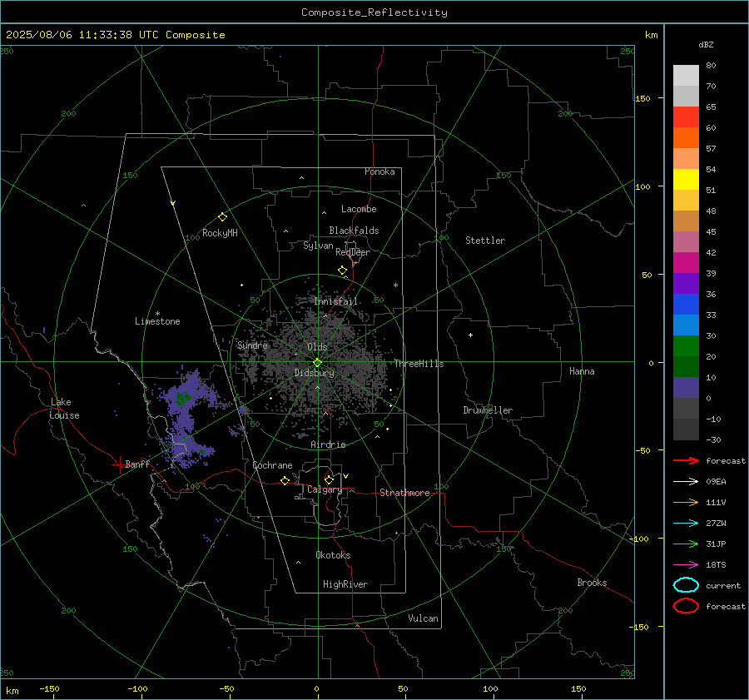Click the magenta 18TS arrow icon
This screenshot has height=700, width=749.
point(686,565)
